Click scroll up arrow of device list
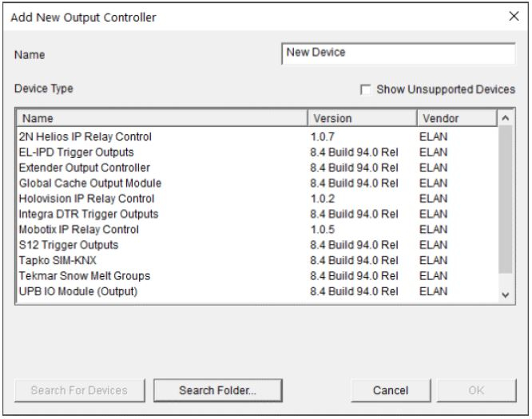This screenshot has height=419, width=532. [505, 118]
